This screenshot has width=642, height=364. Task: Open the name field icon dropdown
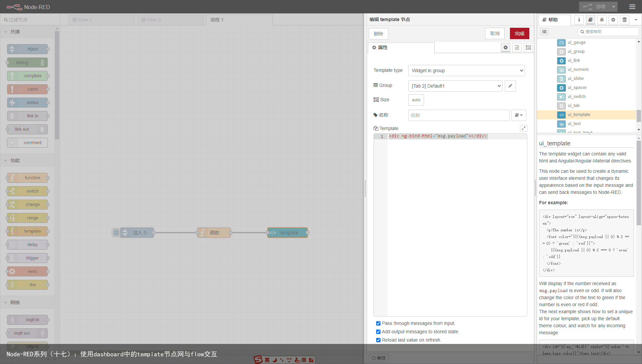(519, 115)
